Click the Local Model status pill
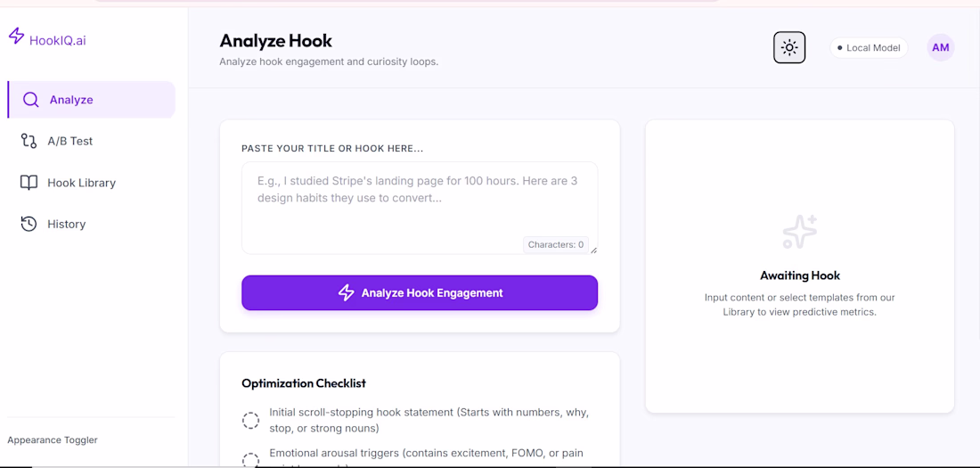Image resolution: width=980 pixels, height=468 pixels. [869, 47]
